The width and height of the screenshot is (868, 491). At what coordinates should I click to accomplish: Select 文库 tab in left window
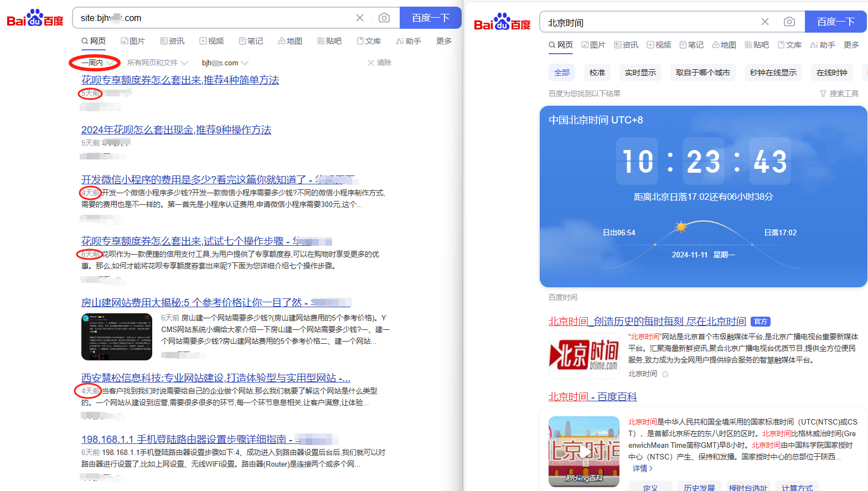coord(369,41)
